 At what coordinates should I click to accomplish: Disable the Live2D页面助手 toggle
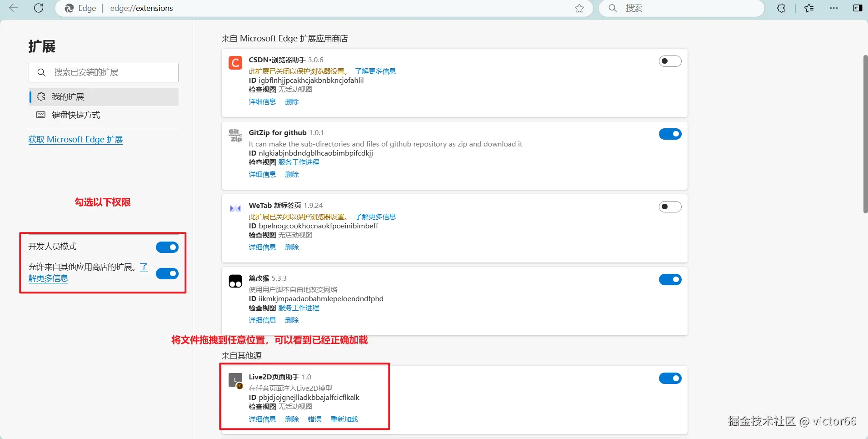point(670,378)
